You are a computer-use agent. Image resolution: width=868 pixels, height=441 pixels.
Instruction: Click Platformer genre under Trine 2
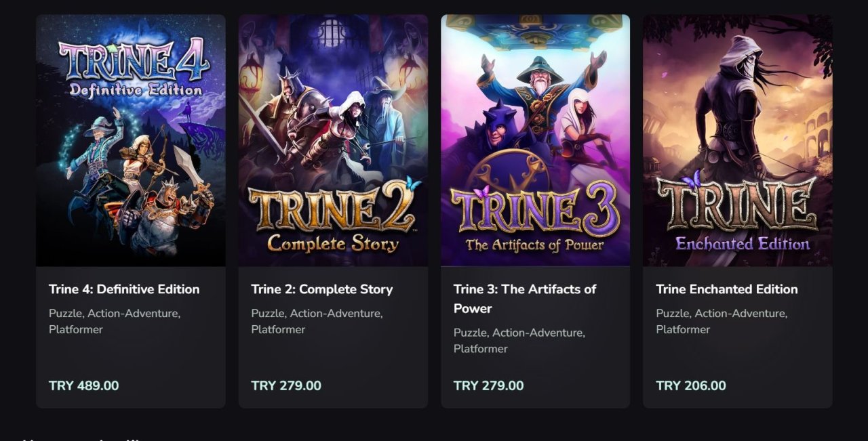click(x=278, y=330)
